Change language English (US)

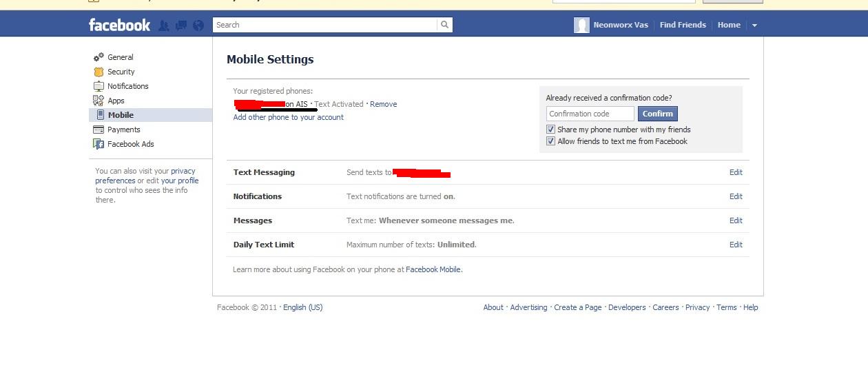click(302, 307)
